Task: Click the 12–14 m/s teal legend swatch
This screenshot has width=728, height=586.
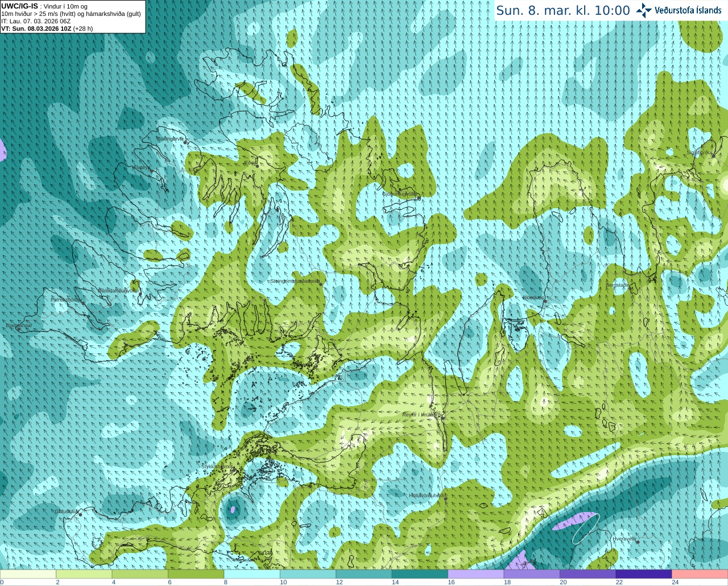Action: click(364, 574)
